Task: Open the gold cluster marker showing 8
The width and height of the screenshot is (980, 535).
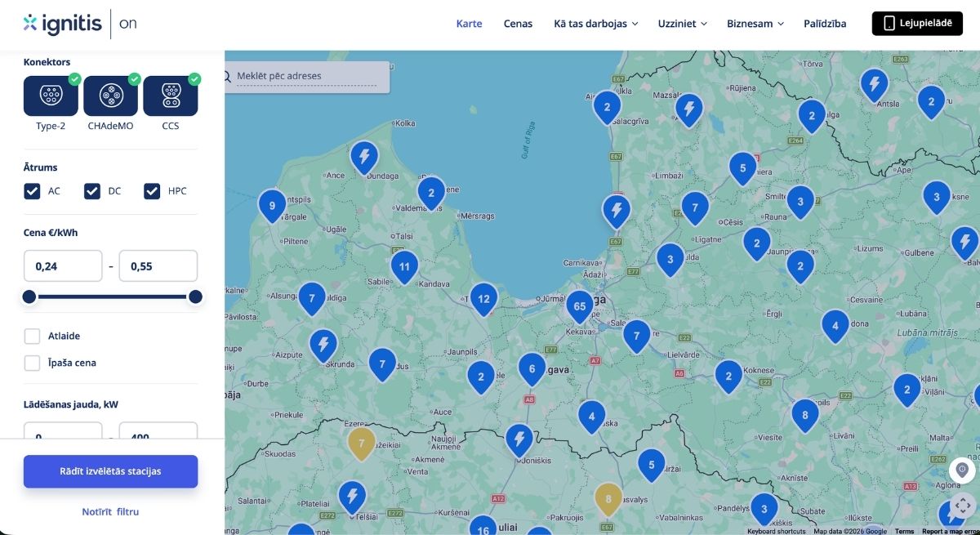Action: coord(608,500)
